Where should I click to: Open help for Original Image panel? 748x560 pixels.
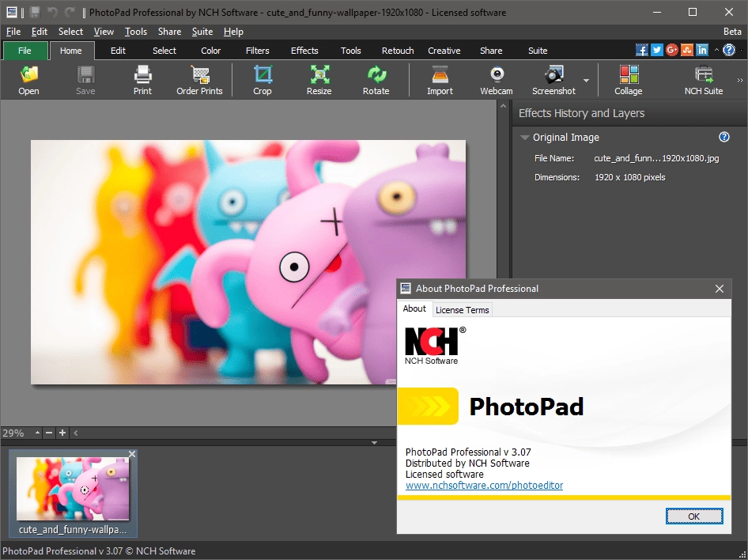(724, 138)
